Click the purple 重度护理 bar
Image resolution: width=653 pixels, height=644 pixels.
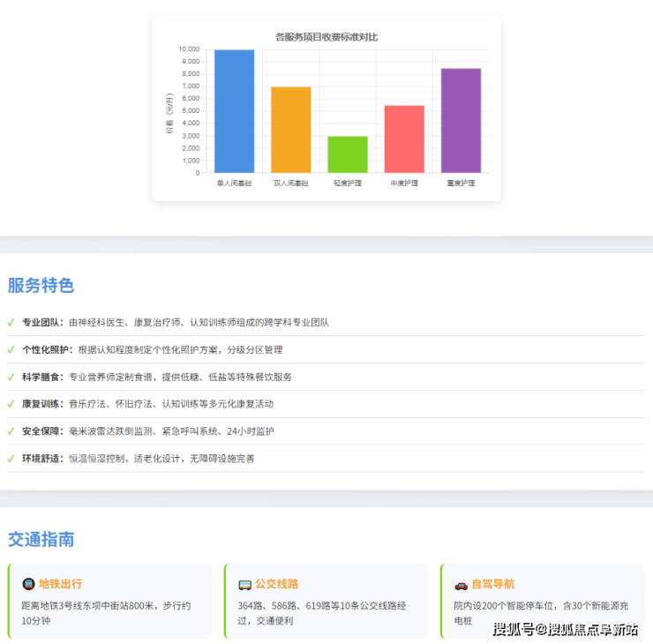tap(461, 121)
